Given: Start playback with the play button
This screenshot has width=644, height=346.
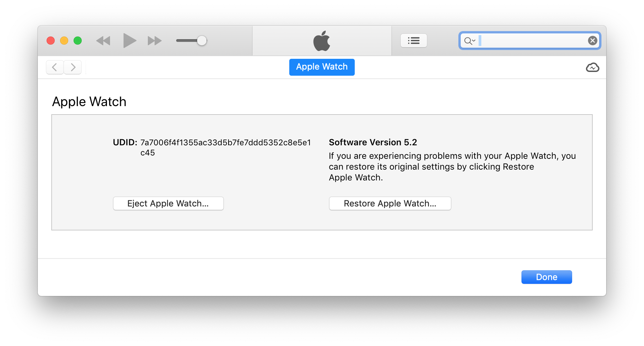Looking at the screenshot, I should click(130, 41).
